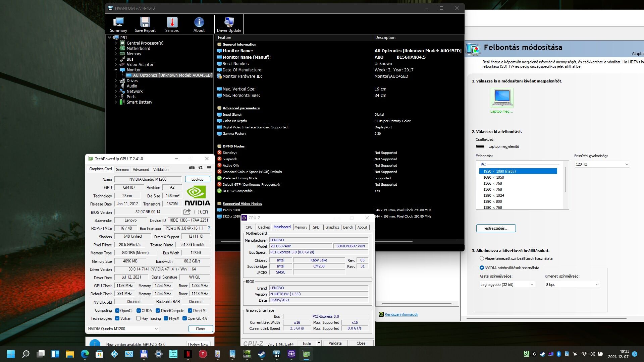Viewport: 644px width, 362px height.
Task: Click the Logitech G tray icon
Action: click(x=534, y=354)
